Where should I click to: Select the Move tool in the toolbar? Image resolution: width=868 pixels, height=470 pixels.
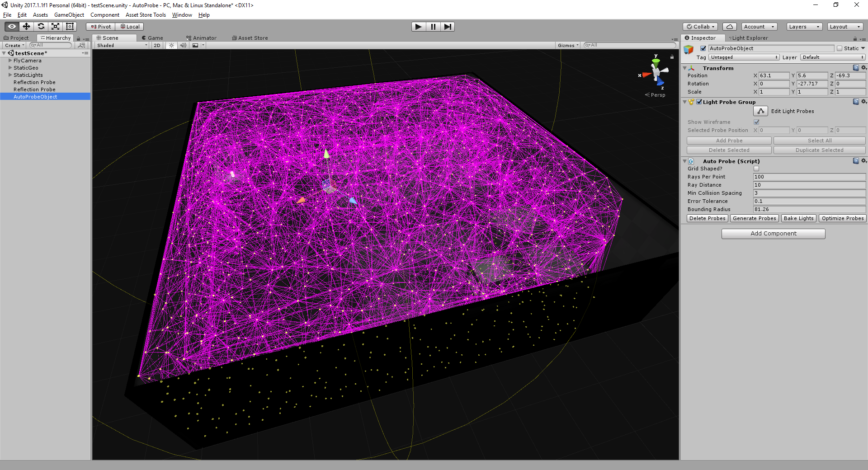[26, 26]
